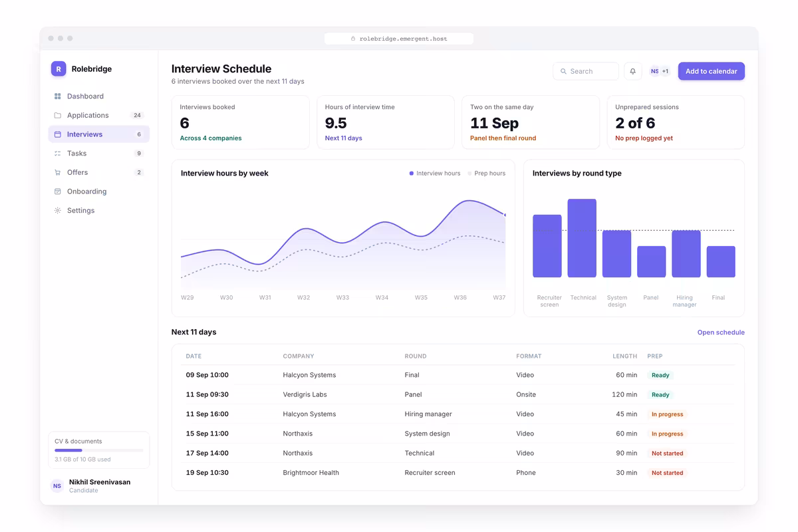Viewport: 798px width, 532px height.
Task: Open the Unprepared sessions card
Action: click(x=676, y=122)
